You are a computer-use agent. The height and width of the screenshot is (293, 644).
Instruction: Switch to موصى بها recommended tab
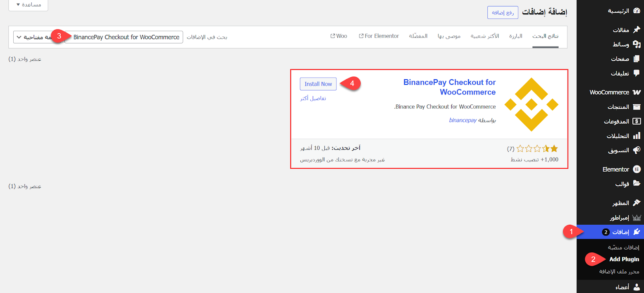click(x=449, y=36)
